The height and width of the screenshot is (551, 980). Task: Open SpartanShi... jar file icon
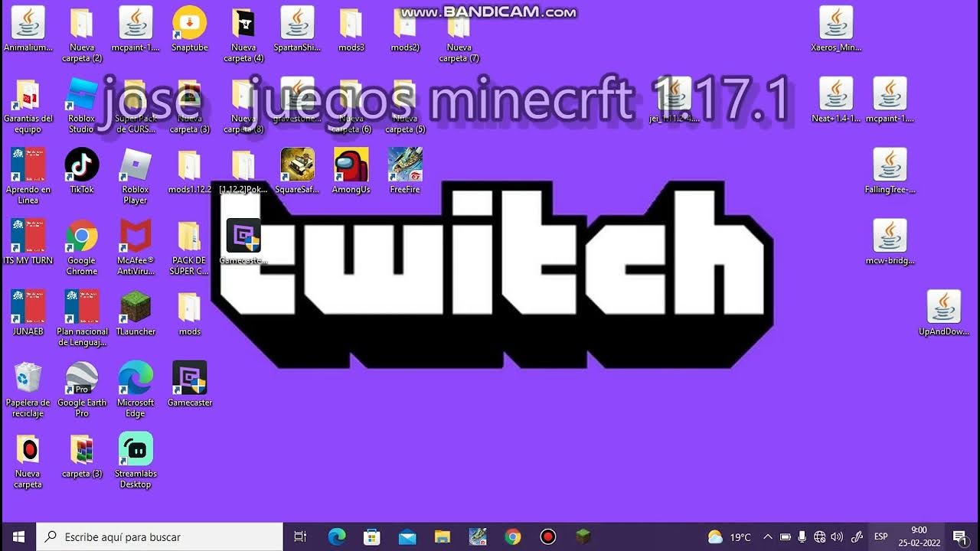[297, 23]
